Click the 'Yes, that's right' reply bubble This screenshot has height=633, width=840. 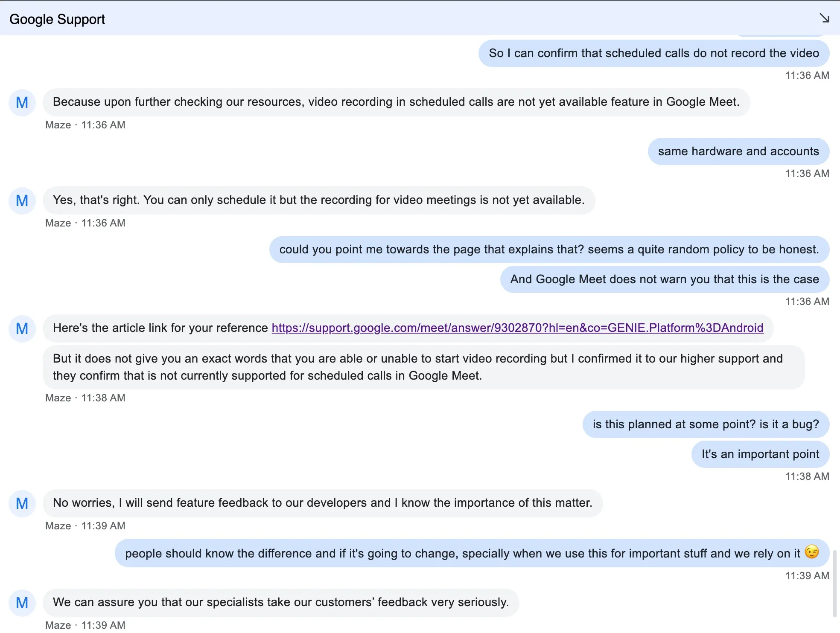(318, 200)
